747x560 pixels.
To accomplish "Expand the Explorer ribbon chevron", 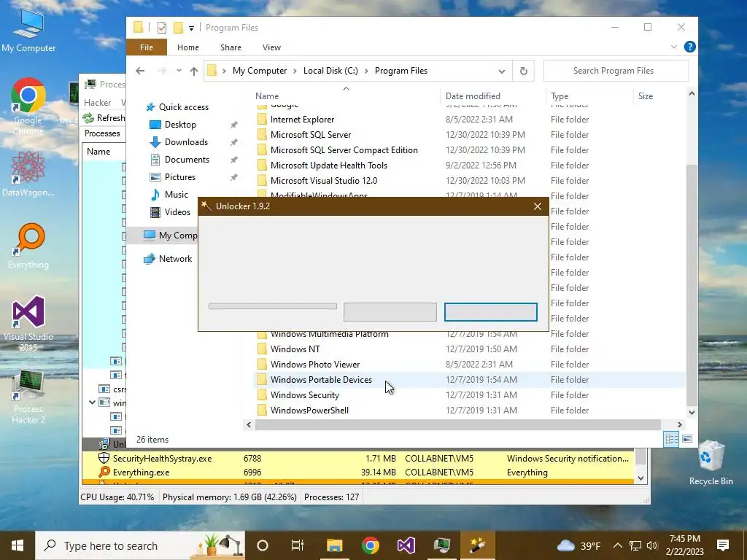I will click(673, 47).
